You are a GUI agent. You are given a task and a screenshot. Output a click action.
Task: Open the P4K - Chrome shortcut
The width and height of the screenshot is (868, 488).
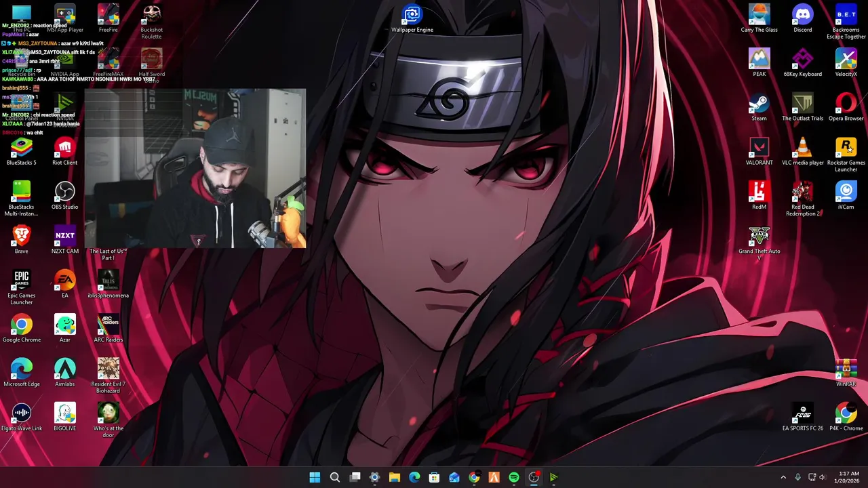click(x=846, y=418)
